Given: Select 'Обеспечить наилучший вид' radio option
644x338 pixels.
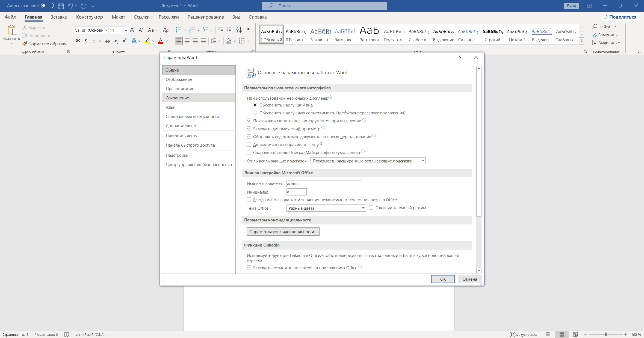Looking at the screenshot, I should (x=255, y=105).
